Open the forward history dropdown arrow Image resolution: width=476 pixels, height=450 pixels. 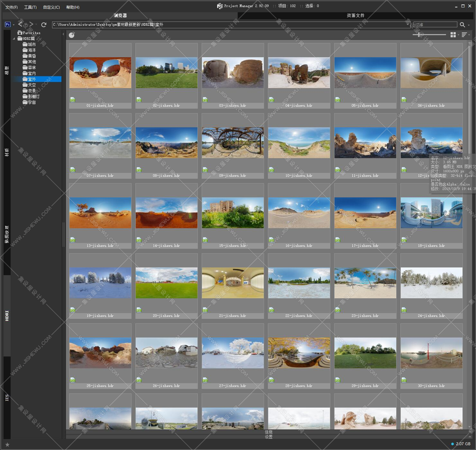36,25
